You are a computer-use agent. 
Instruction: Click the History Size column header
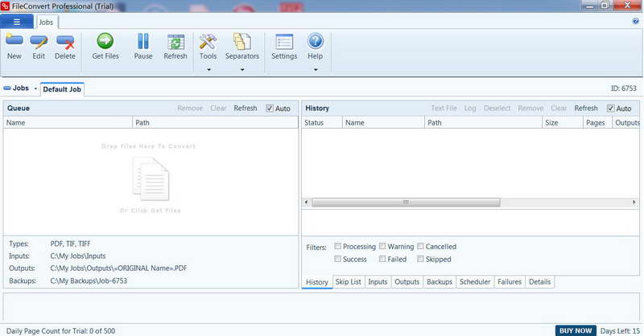coord(563,123)
